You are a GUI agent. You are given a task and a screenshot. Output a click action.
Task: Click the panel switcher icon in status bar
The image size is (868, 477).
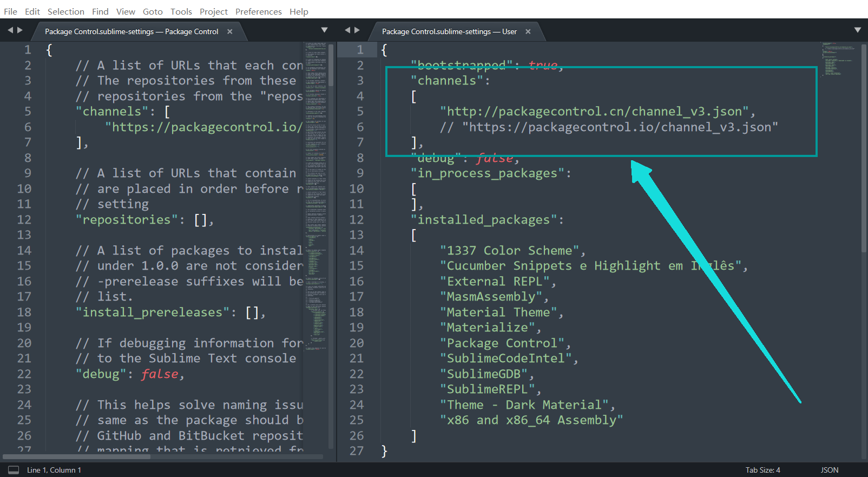(x=14, y=470)
